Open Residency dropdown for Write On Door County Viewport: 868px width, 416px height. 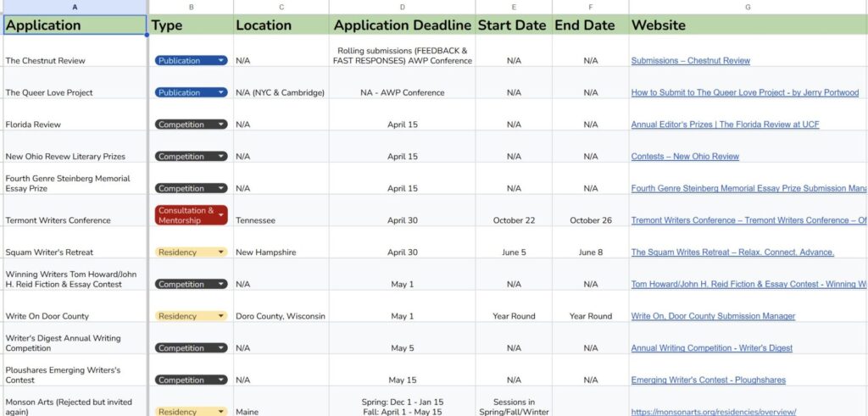coord(191,316)
